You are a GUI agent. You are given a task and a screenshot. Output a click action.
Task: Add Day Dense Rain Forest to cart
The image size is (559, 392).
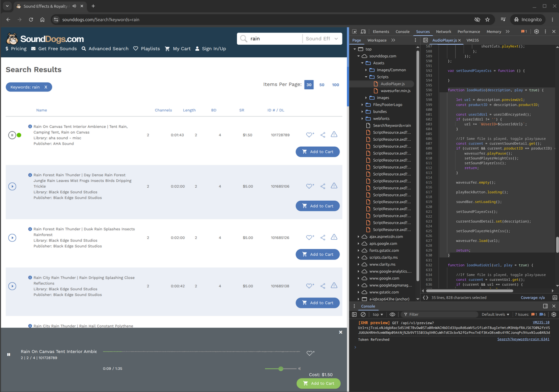pos(318,206)
